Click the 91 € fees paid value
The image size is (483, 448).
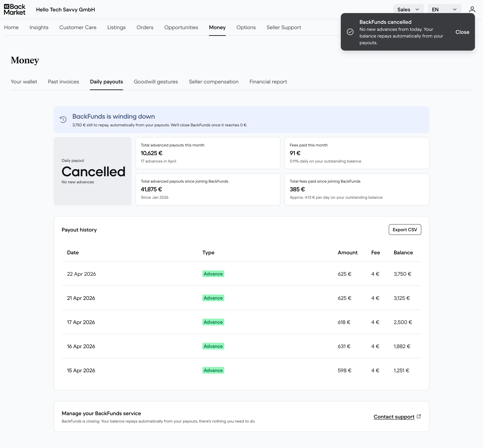pos(295,153)
